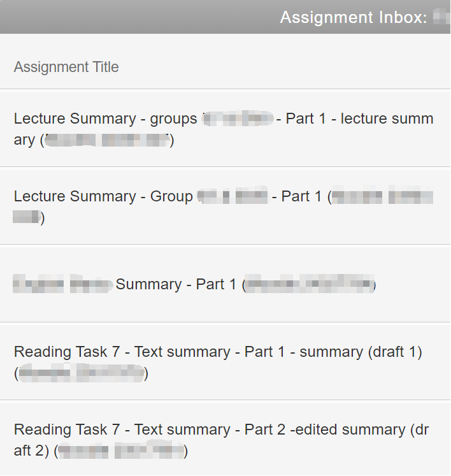Viewport: 451px width, 476px height.
Task: Open the Lecture Summary Group Part 1 assignment
Action: (223, 206)
